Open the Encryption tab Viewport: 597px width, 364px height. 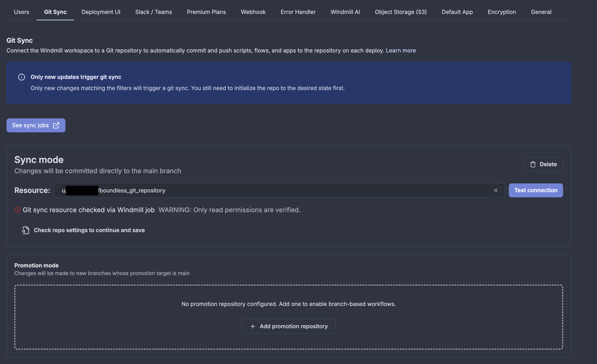coord(502,12)
